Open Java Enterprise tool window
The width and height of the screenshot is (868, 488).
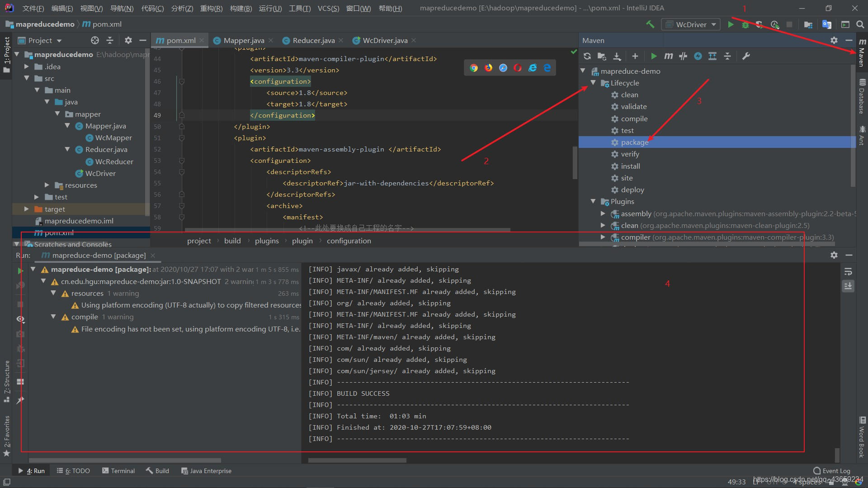(206, 471)
